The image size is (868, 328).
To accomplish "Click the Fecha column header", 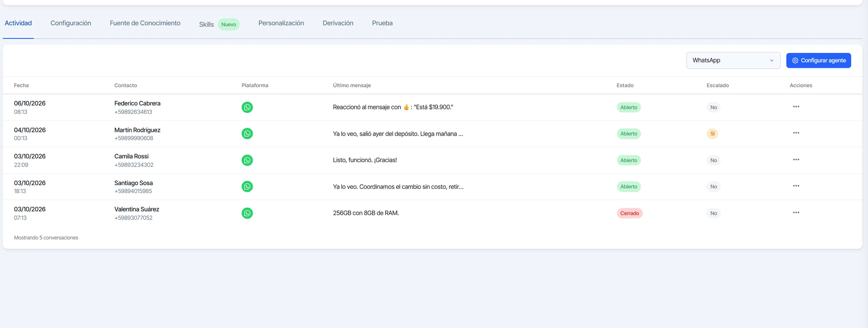I will [x=21, y=85].
